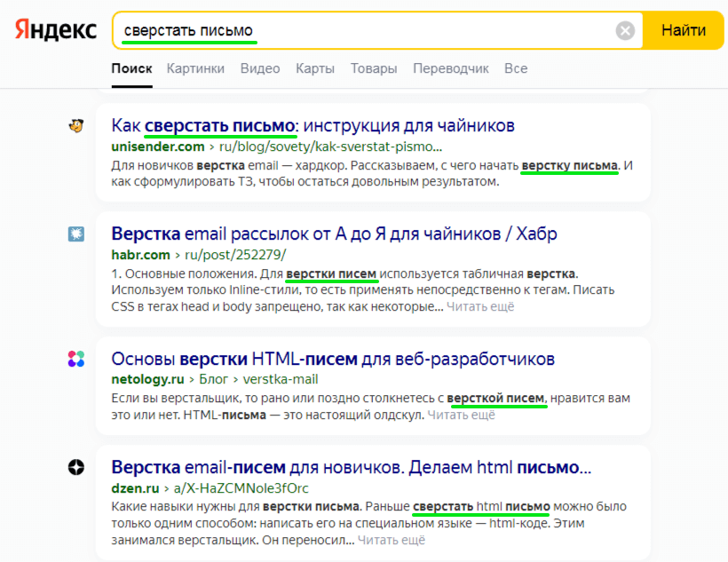
Task: Switch to the Видео tab
Action: [x=260, y=68]
